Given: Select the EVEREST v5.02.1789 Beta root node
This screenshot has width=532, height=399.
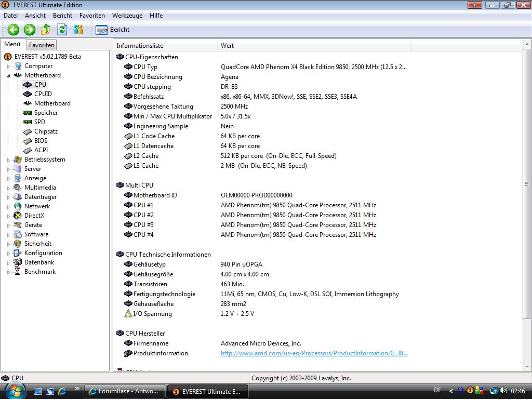Looking at the screenshot, I should pyautogui.click(x=47, y=57).
